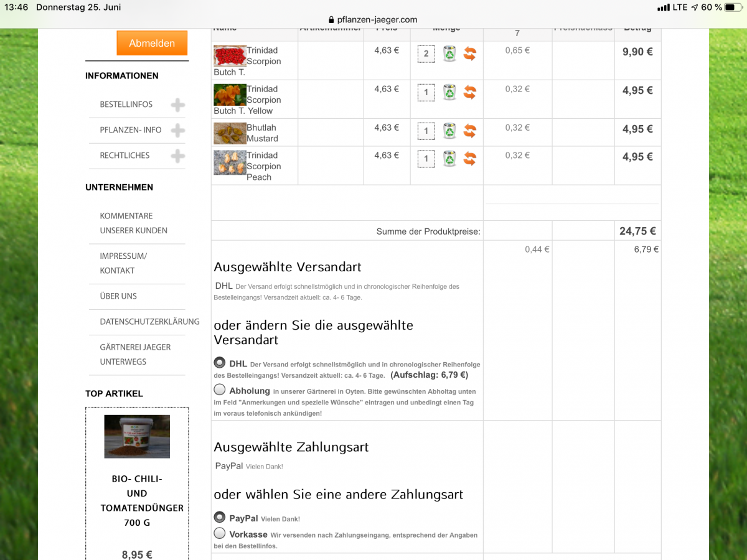The height and width of the screenshot is (560, 747).
Task: Click update arrows in Bhutlah Mustard row
Action: click(469, 131)
